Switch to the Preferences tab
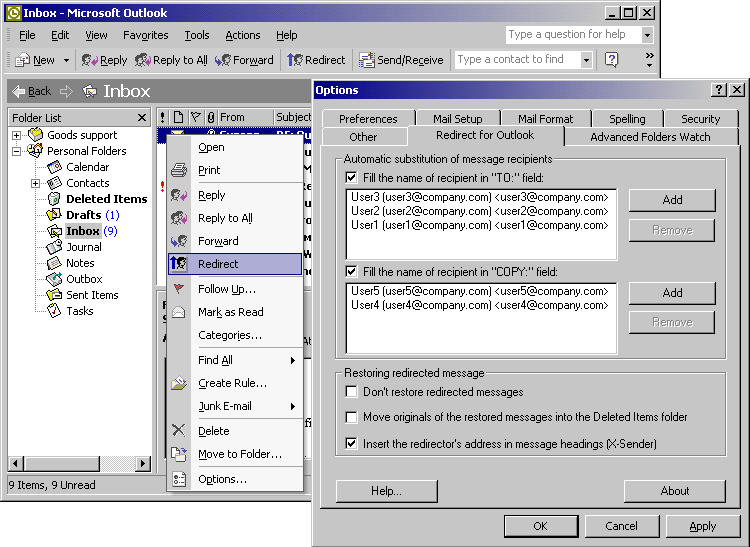This screenshot has height=547, width=750. (368, 119)
